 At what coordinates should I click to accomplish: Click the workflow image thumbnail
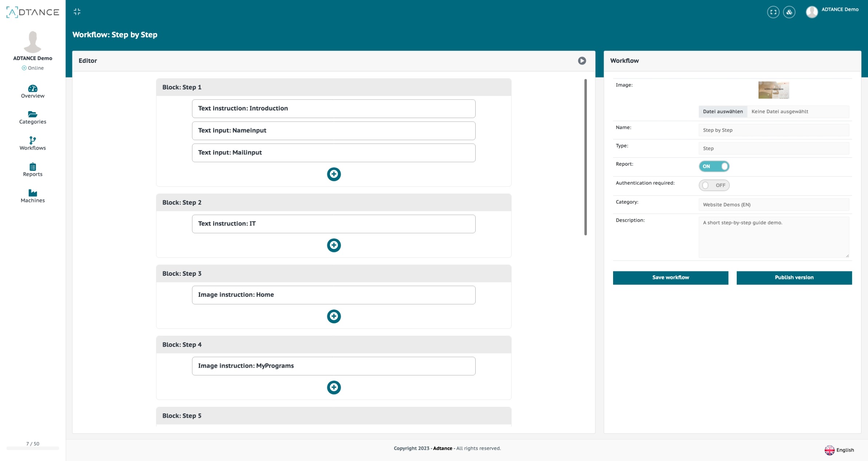pos(773,90)
